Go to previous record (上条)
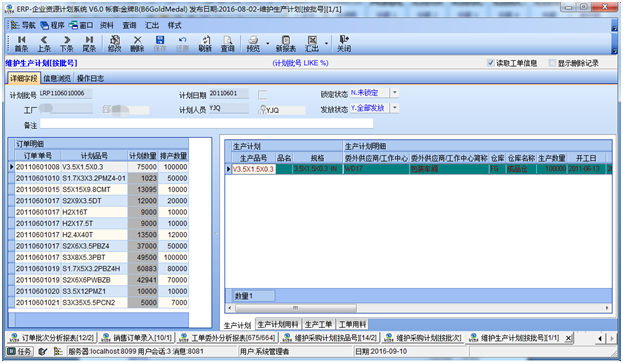This screenshot has width=623, height=363. coord(44,44)
